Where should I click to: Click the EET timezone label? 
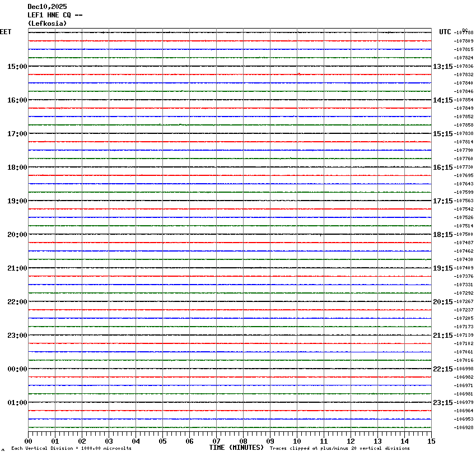tap(6, 32)
